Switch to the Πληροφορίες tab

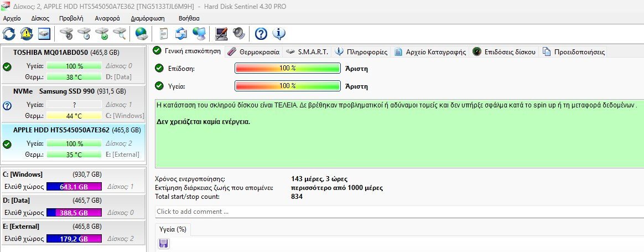point(361,52)
